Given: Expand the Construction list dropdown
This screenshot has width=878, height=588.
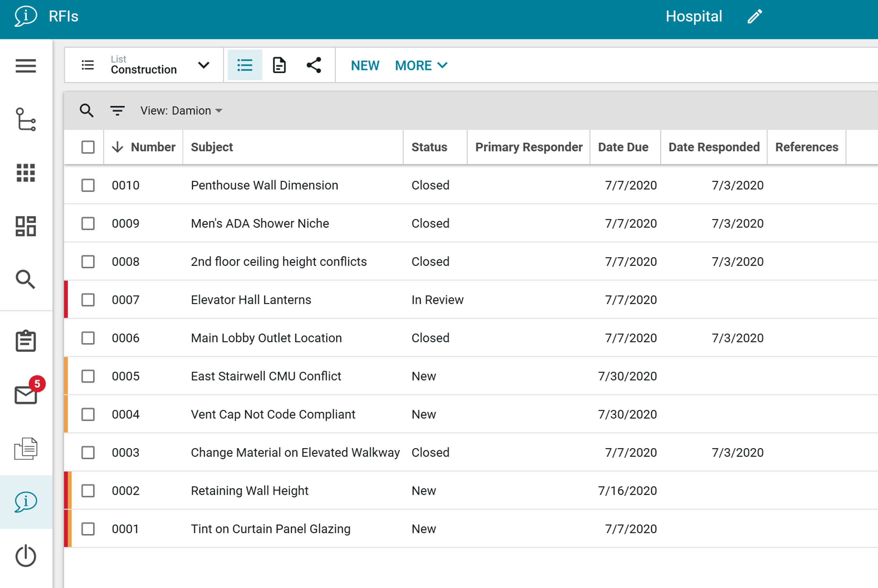Looking at the screenshot, I should [203, 65].
